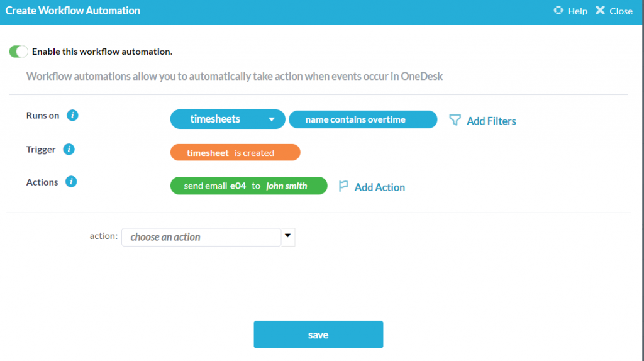Click the Add Action link
Viewport: 644px width, 361px height.
(x=379, y=187)
